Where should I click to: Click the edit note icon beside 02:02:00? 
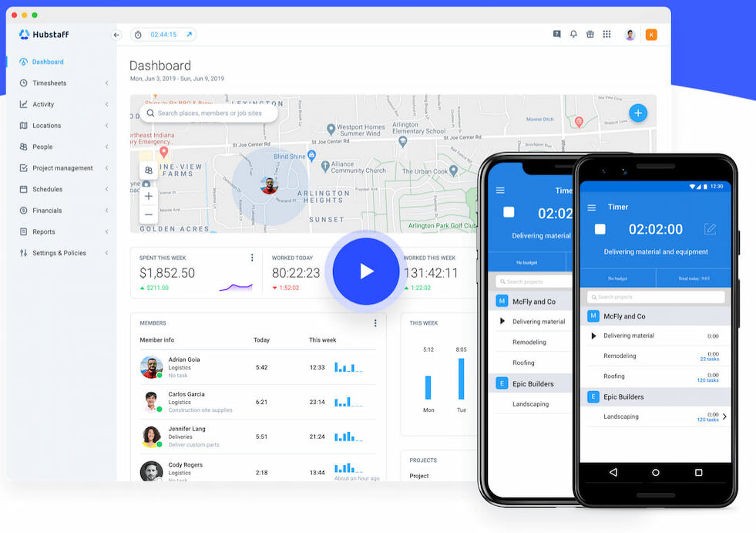tap(710, 229)
